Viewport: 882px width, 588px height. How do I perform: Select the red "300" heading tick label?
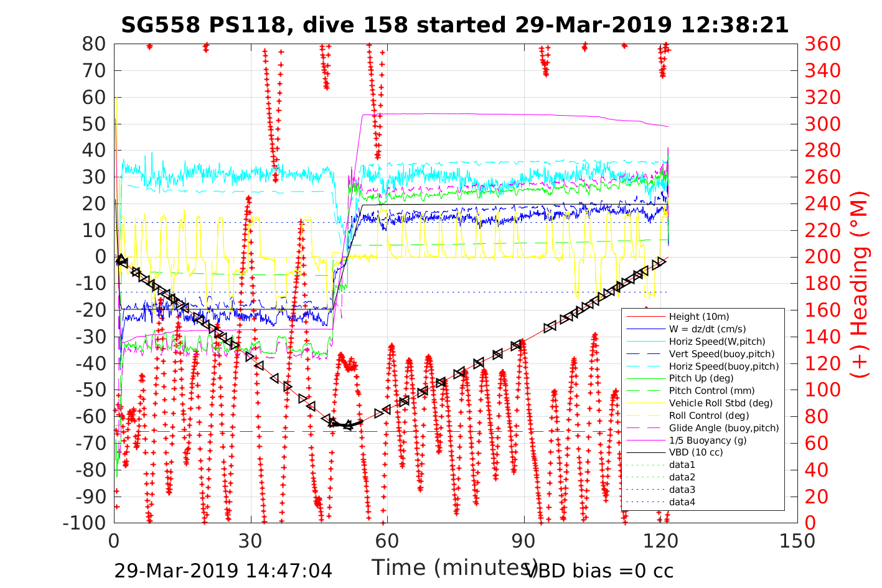pos(823,124)
